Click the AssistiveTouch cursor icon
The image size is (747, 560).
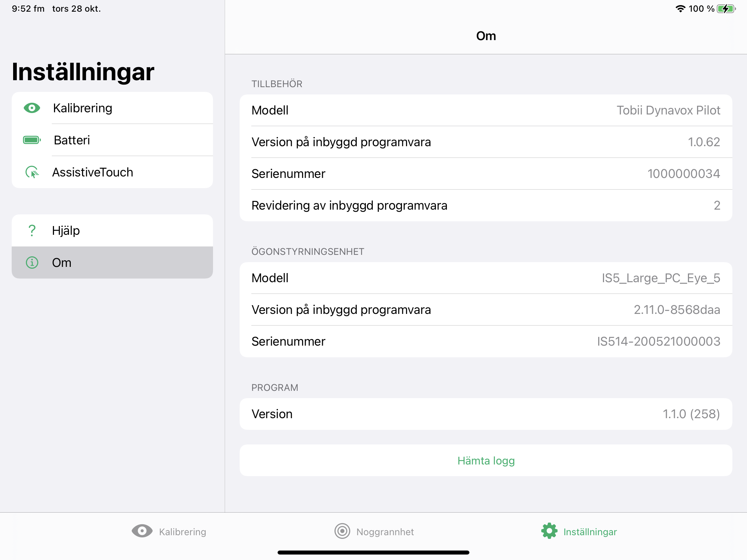[32, 172]
